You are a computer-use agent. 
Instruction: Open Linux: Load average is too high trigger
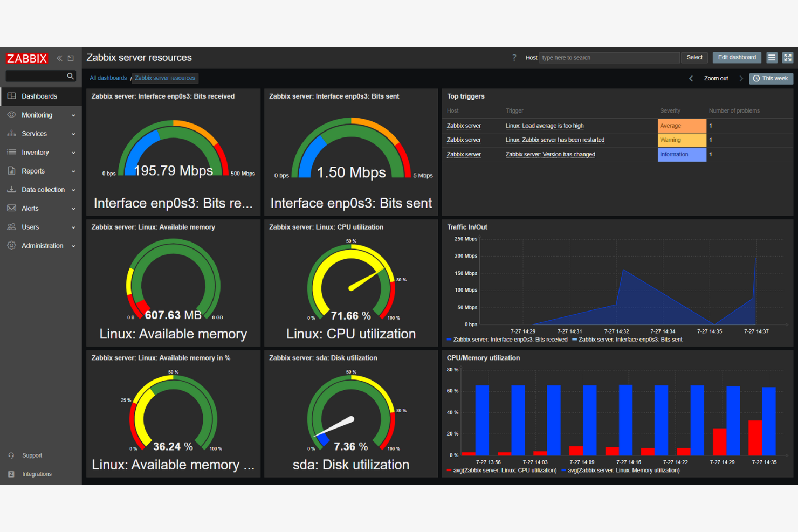(545, 126)
